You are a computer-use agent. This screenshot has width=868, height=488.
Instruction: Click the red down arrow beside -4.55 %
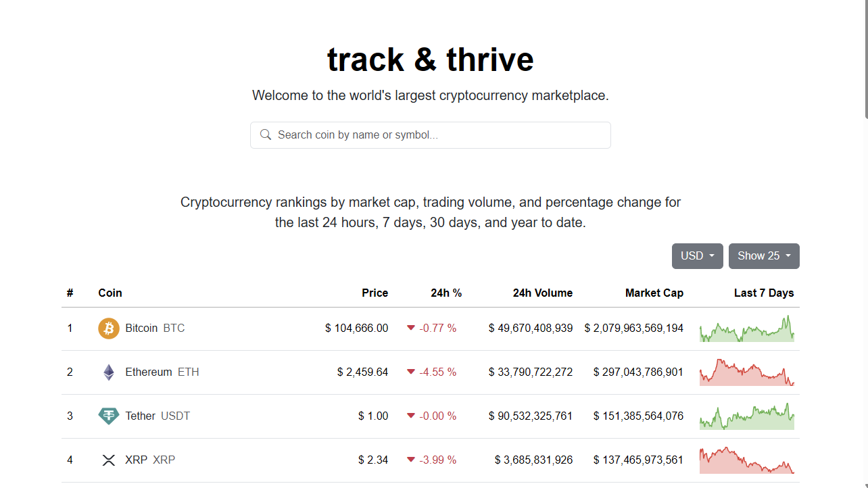pyautogui.click(x=410, y=372)
